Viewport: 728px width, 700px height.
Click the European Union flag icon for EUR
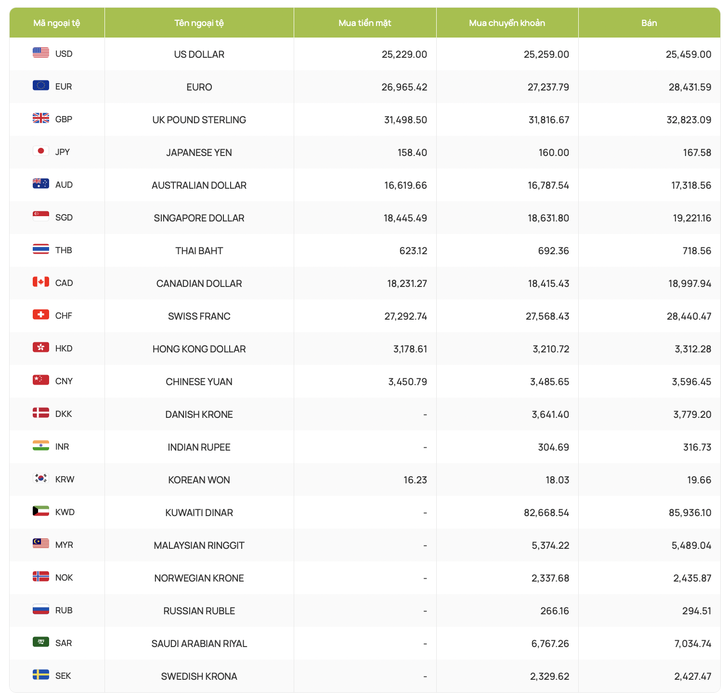pos(41,85)
